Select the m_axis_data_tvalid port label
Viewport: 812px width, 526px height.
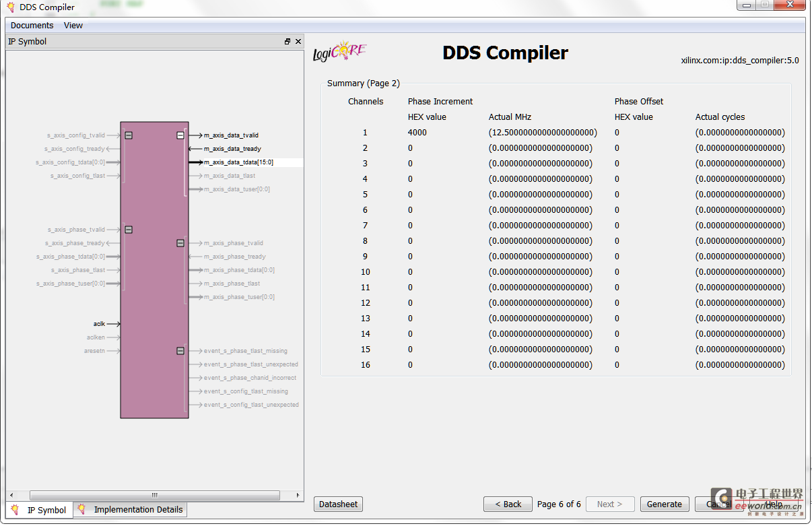pos(231,135)
